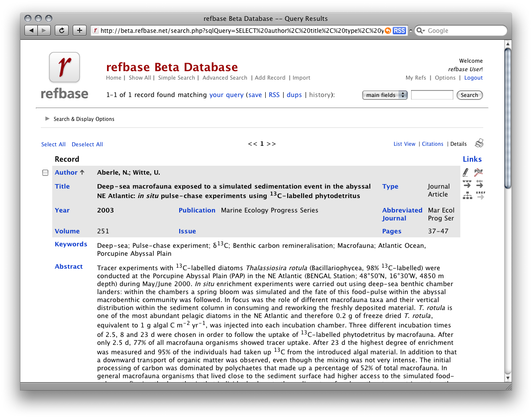
Task: Click 'your query' link
Action: pyautogui.click(x=226, y=95)
